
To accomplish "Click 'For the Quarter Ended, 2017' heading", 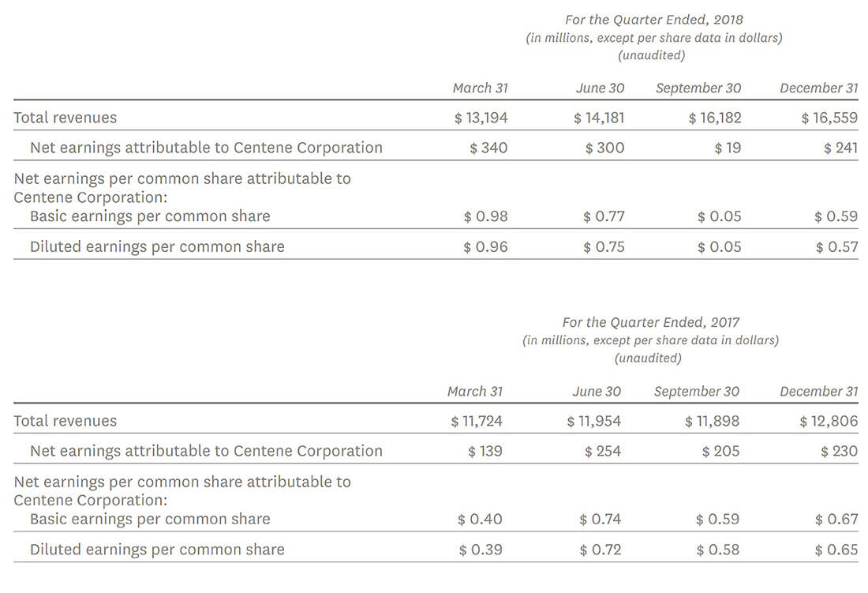I will point(651,322).
